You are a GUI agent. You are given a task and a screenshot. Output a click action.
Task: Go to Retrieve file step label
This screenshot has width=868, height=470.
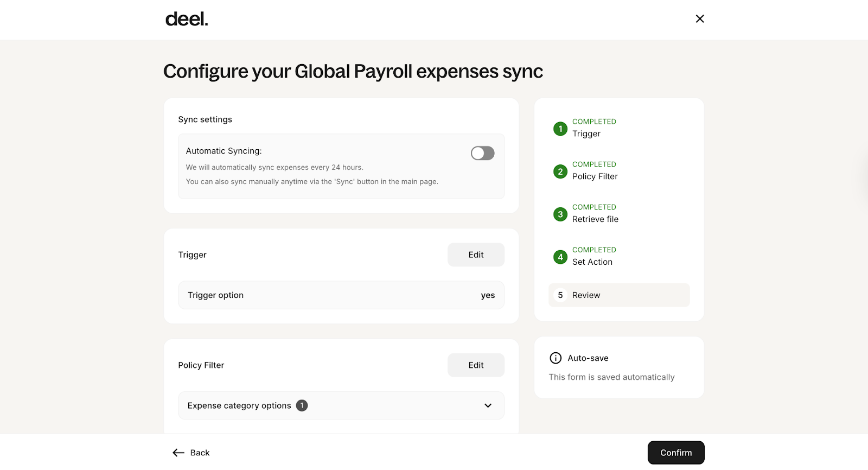pyautogui.click(x=595, y=219)
